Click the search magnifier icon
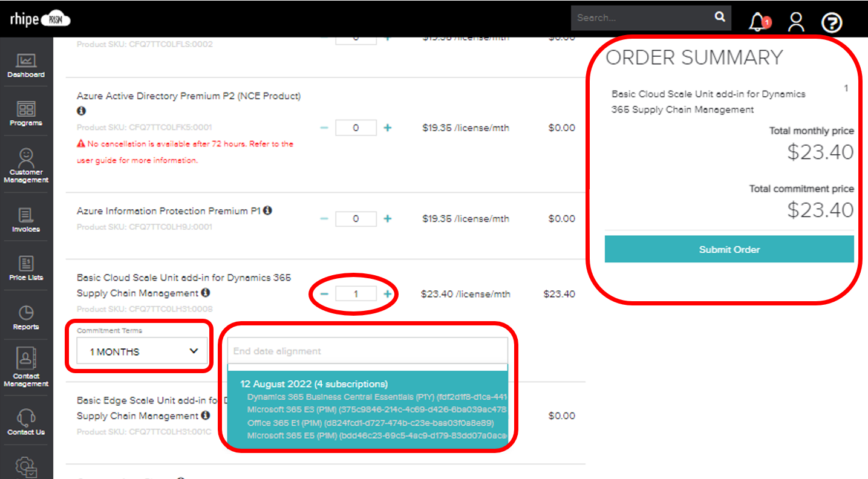868x479 pixels. (720, 17)
